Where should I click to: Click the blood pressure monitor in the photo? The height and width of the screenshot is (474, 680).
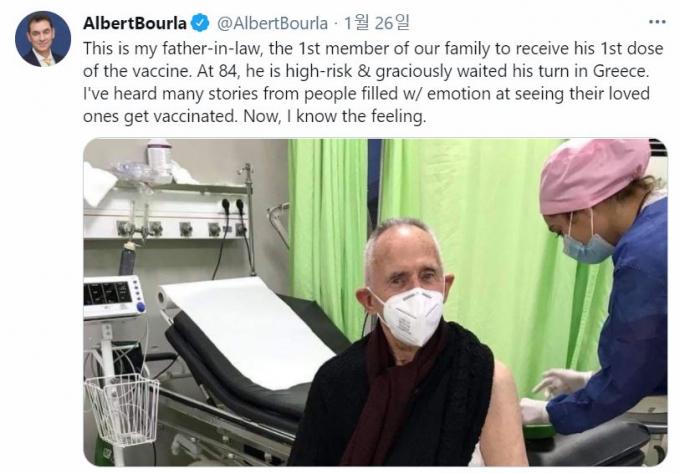point(114,297)
